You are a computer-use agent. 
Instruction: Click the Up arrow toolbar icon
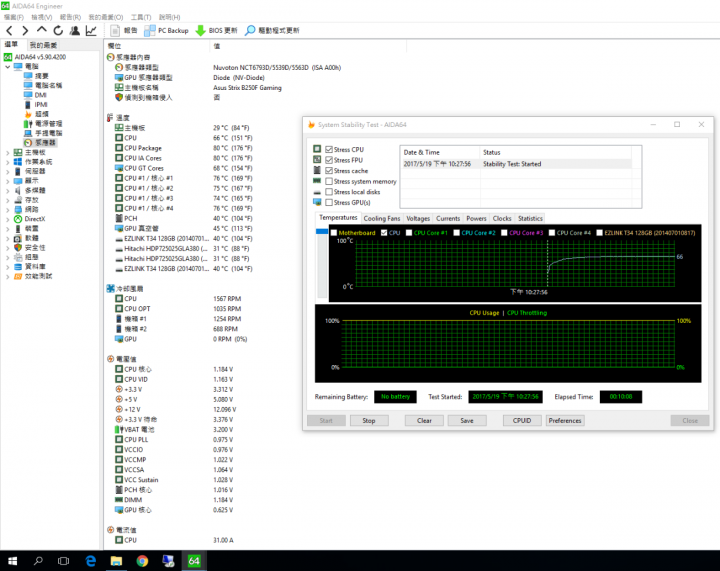(41, 30)
